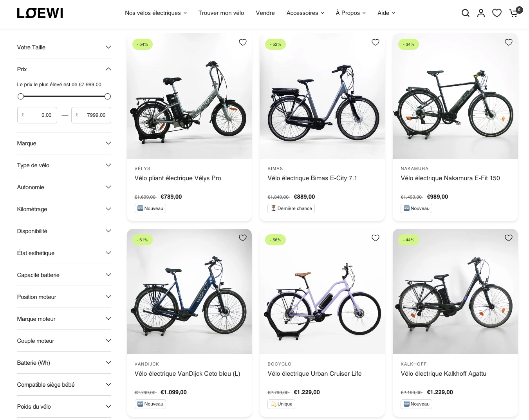Open Nos vélos électriques menu

[x=155, y=13]
